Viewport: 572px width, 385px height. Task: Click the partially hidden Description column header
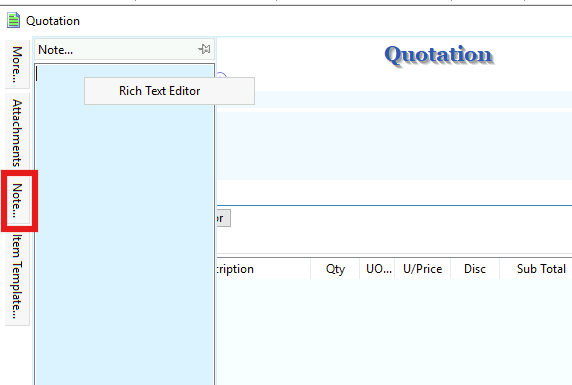click(x=263, y=269)
